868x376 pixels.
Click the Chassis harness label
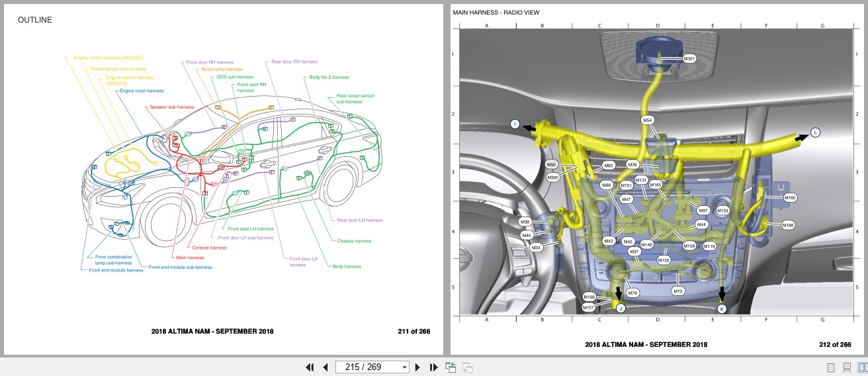(354, 241)
